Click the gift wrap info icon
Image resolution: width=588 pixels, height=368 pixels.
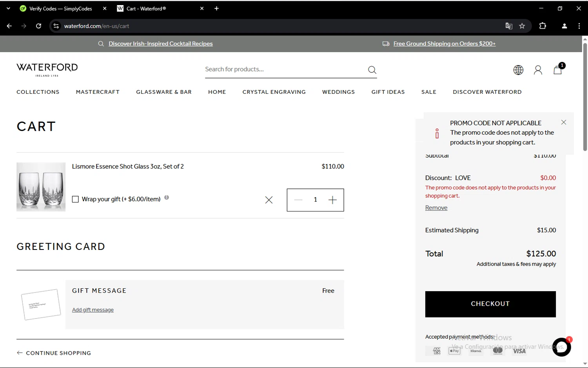pyautogui.click(x=167, y=197)
